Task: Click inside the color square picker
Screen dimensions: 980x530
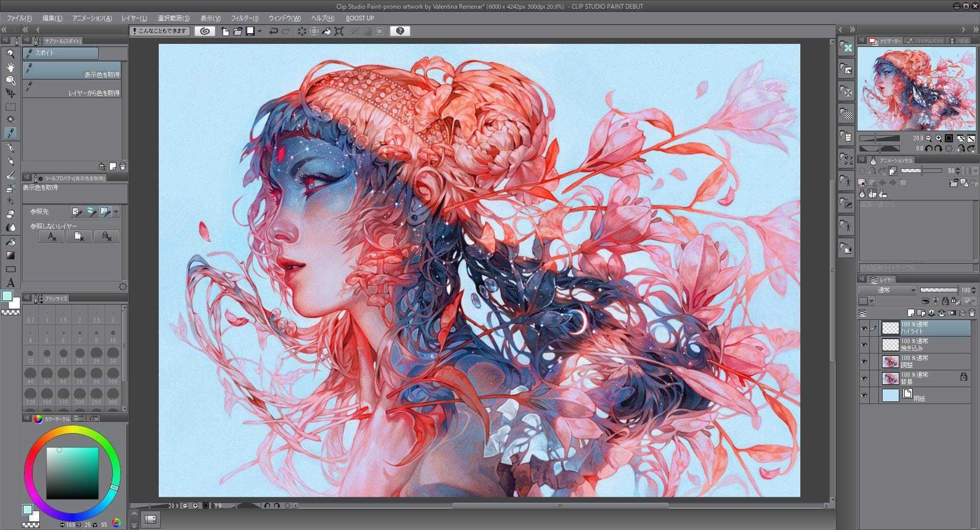Action: [72, 473]
